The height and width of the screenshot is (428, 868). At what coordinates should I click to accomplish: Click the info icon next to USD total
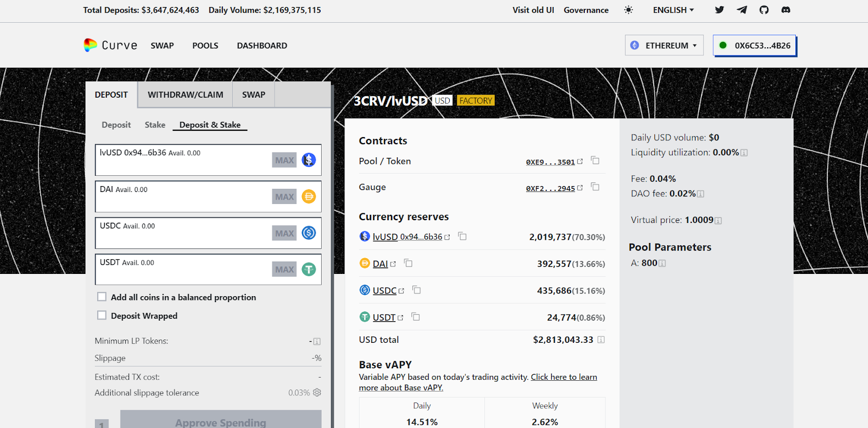coord(601,340)
